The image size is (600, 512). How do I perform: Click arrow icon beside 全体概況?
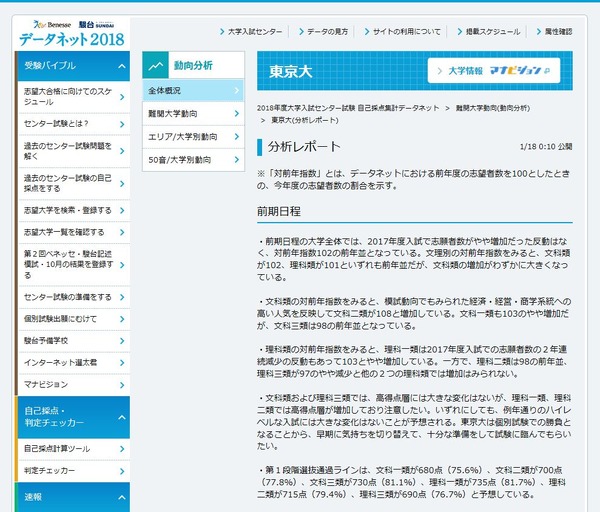(x=237, y=91)
